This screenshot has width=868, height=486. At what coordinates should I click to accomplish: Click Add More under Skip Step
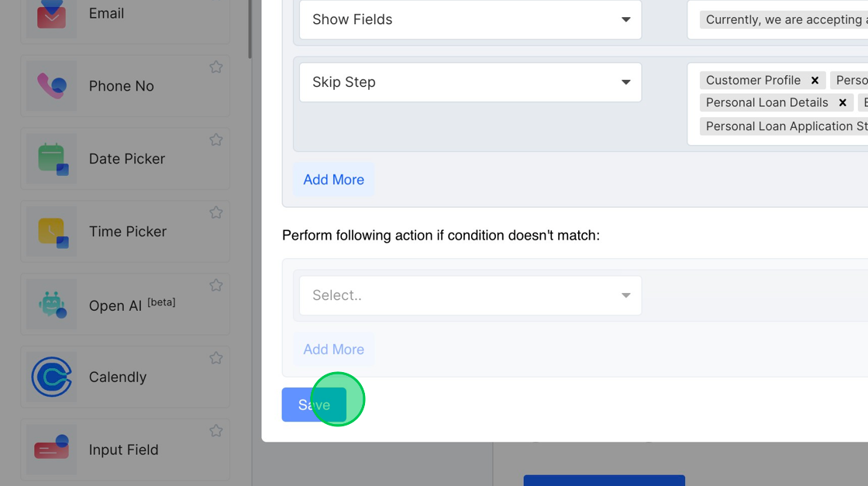click(x=333, y=180)
